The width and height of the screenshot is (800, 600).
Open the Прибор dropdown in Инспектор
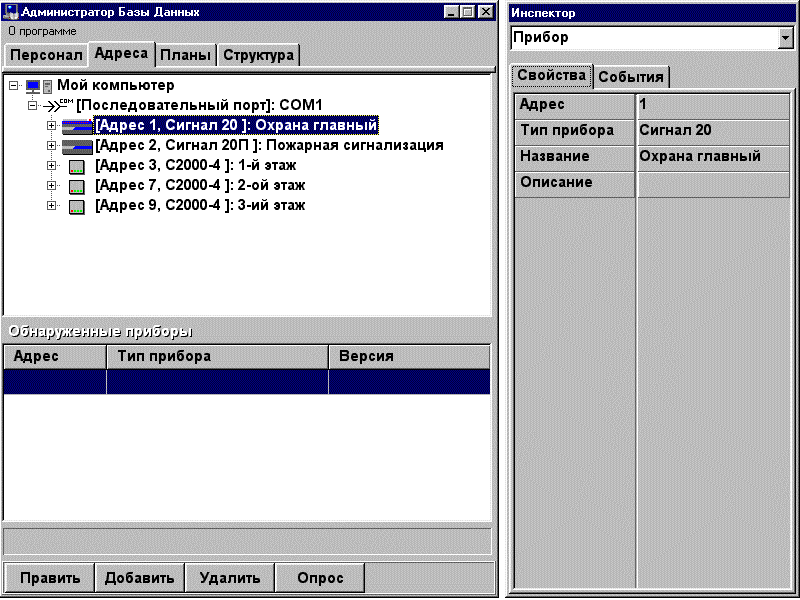click(784, 38)
